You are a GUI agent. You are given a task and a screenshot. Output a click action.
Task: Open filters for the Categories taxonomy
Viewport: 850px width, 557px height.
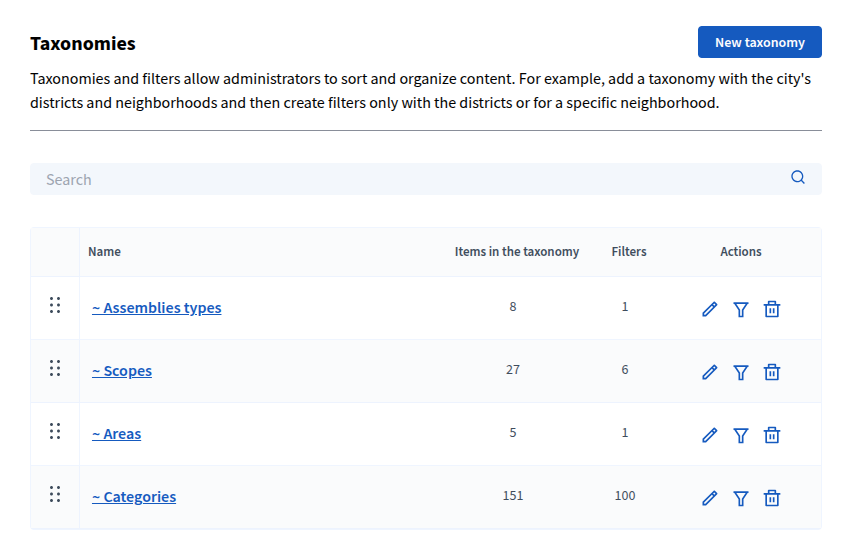(741, 498)
